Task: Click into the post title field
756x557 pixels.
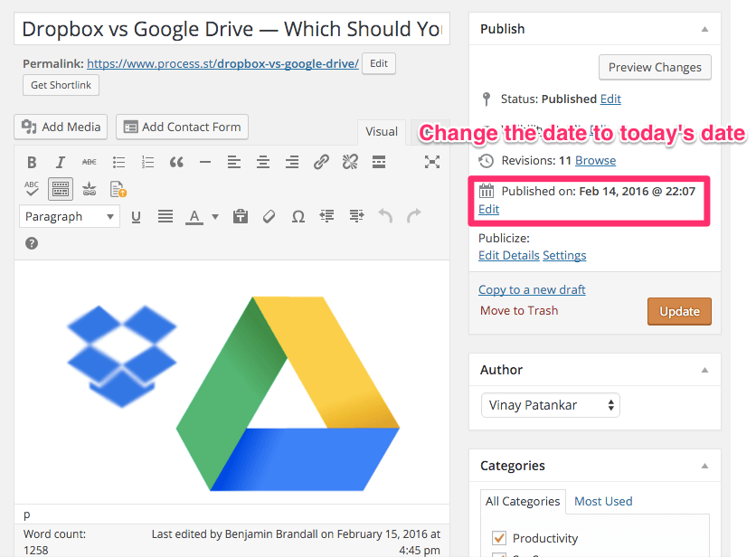Action: coord(232,29)
